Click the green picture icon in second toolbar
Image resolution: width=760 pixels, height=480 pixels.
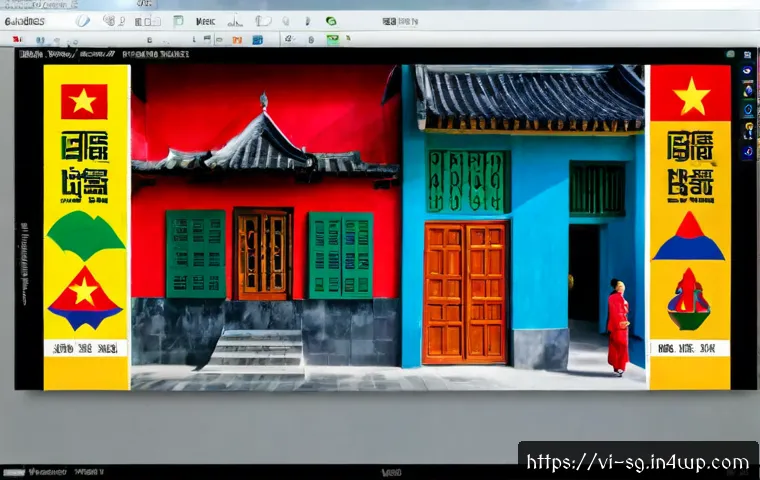333,40
